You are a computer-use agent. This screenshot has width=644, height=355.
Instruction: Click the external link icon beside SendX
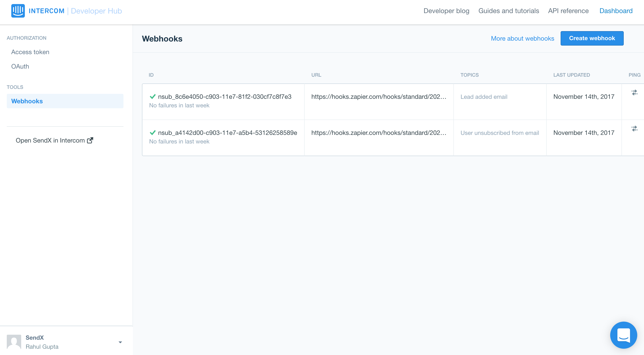coord(90,140)
